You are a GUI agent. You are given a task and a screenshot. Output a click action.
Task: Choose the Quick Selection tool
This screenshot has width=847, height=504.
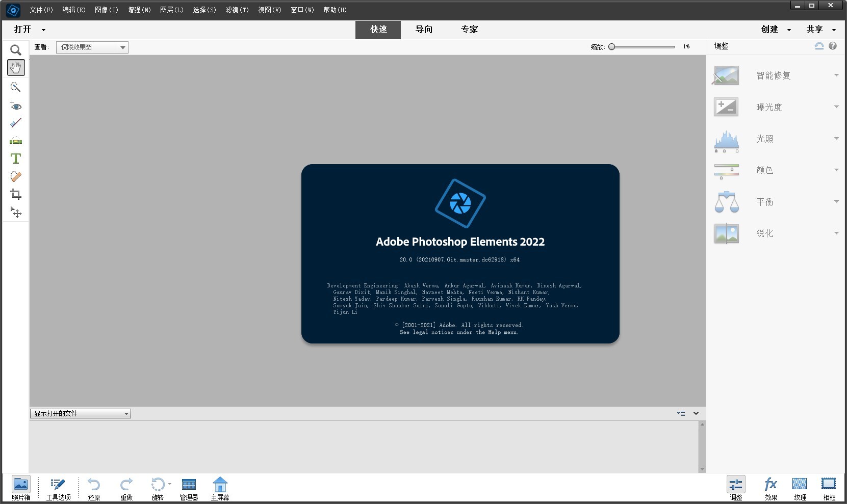pyautogui.click(x=16, y=87)
